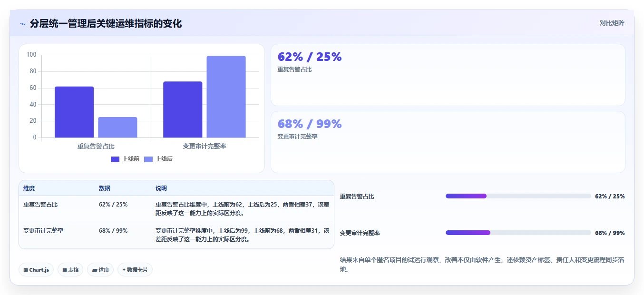Click the 100 y-axis tick label
Screen dimensions: 644x295
tap(31, 55)
